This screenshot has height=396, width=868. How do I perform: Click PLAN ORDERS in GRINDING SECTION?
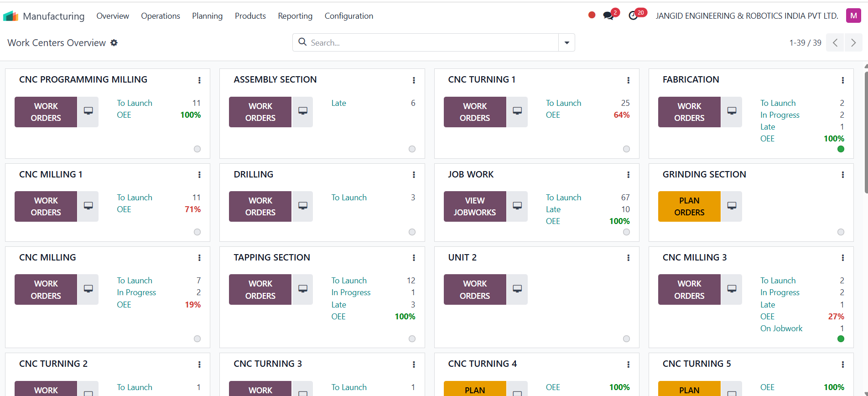click(689, 206)
